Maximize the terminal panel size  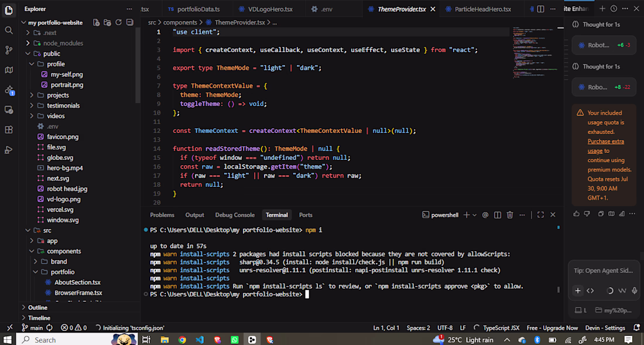point(540,215)
